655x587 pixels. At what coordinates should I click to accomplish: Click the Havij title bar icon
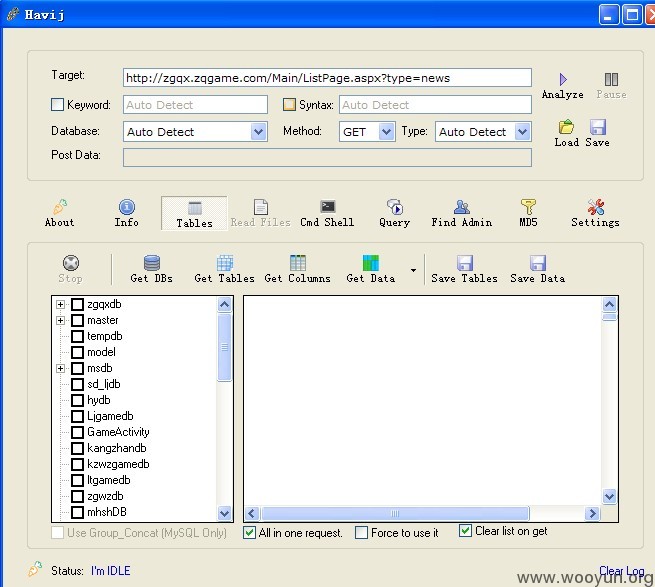coord(13,14)
